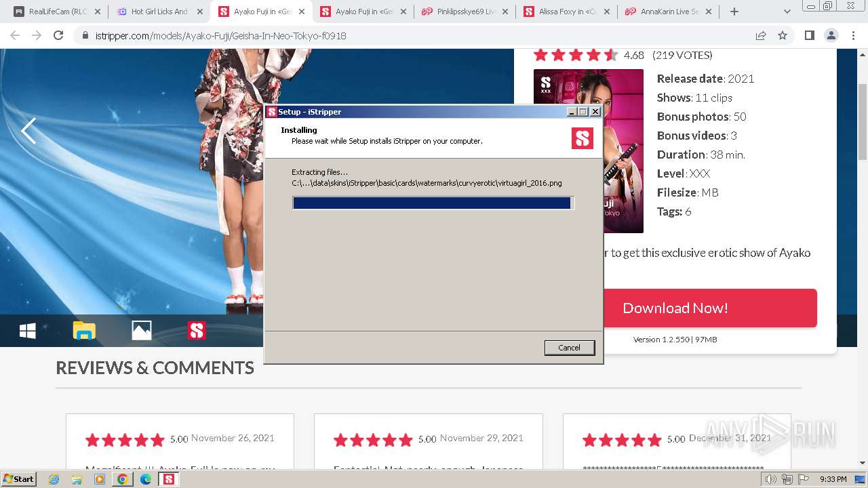Click the Windows logo in the page preview bar
Screen dimensions: 868x488
click(x=28, y=331)
